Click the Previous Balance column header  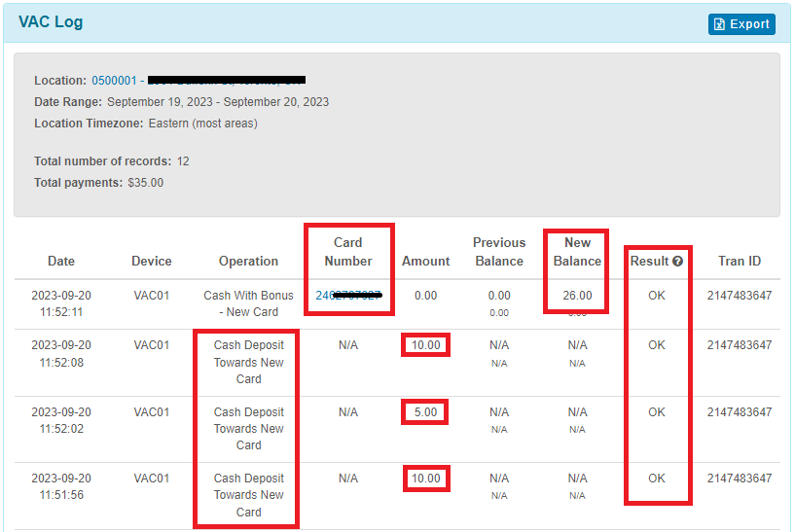[x=499, y=252]
